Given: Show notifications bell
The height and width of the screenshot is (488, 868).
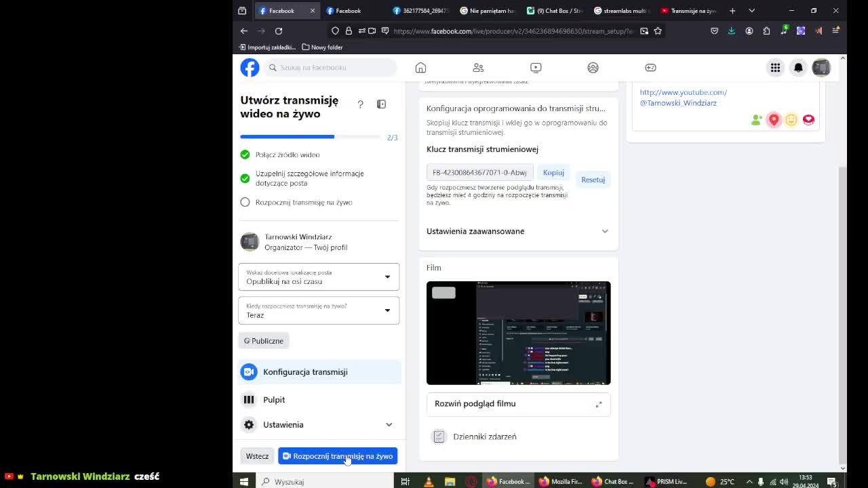Looking at the screenshot, I should click(798, 67).
